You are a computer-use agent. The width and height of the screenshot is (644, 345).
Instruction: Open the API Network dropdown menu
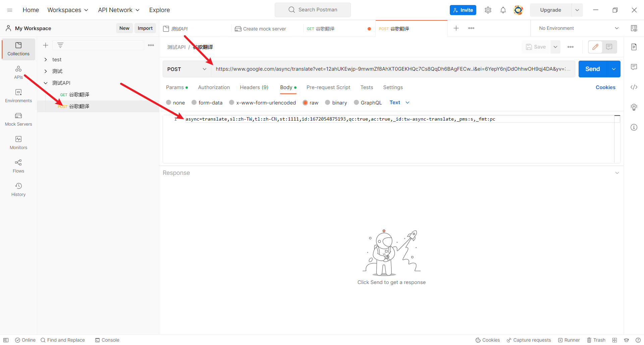point(119,10)
